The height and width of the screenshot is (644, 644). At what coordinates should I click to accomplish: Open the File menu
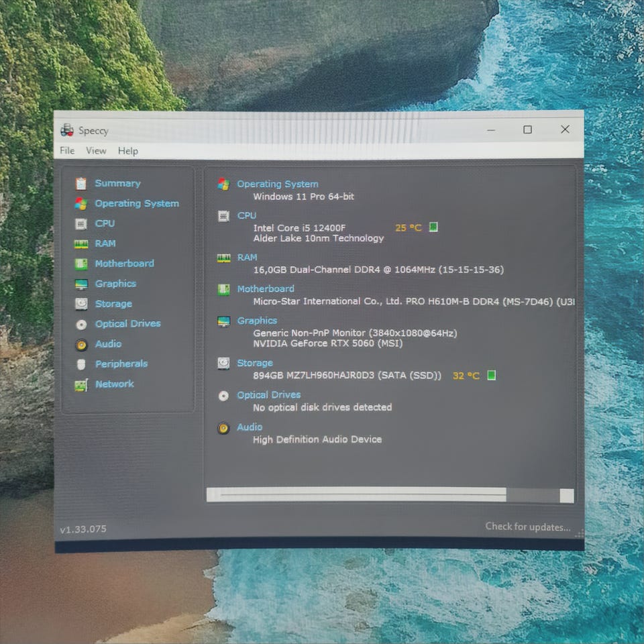pos(67,150)
